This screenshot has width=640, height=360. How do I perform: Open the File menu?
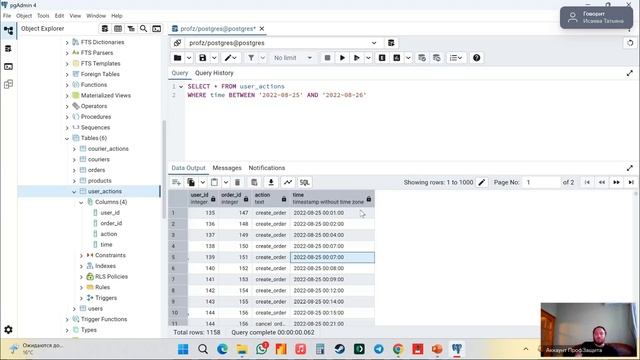7,16
